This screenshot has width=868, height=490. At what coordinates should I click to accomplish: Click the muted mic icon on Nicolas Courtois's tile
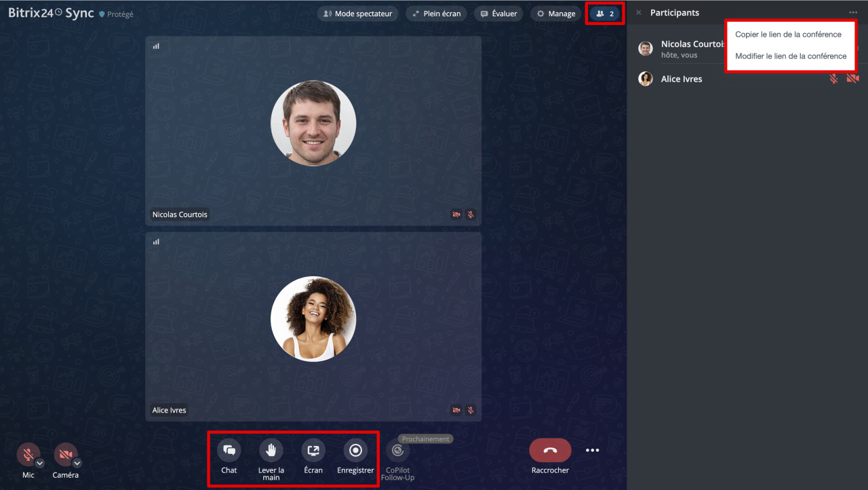click(x=471, y=214)
